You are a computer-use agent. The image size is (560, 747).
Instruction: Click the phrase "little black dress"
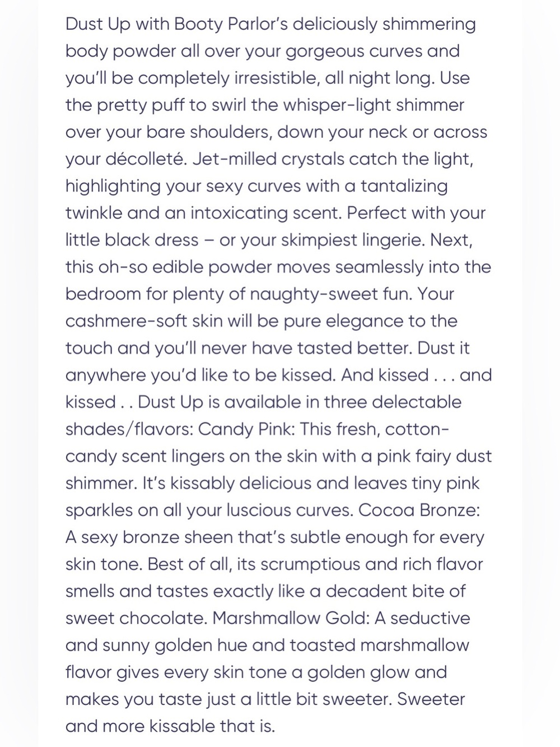coord(132,240)
